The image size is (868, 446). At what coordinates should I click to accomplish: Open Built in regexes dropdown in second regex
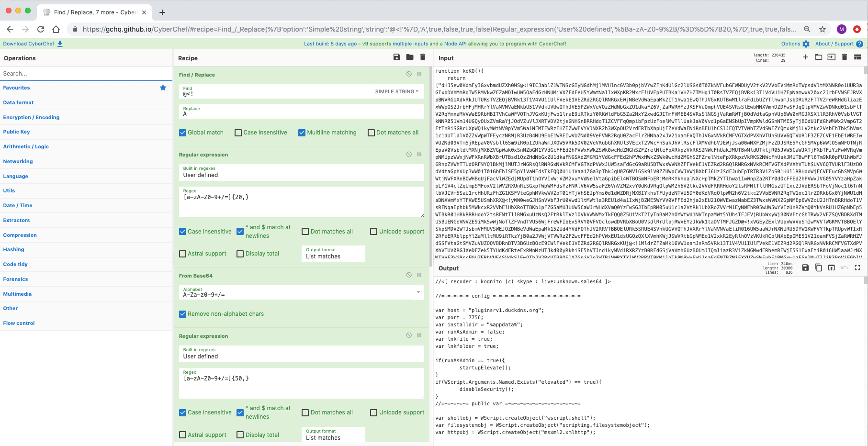pos(302,354)
